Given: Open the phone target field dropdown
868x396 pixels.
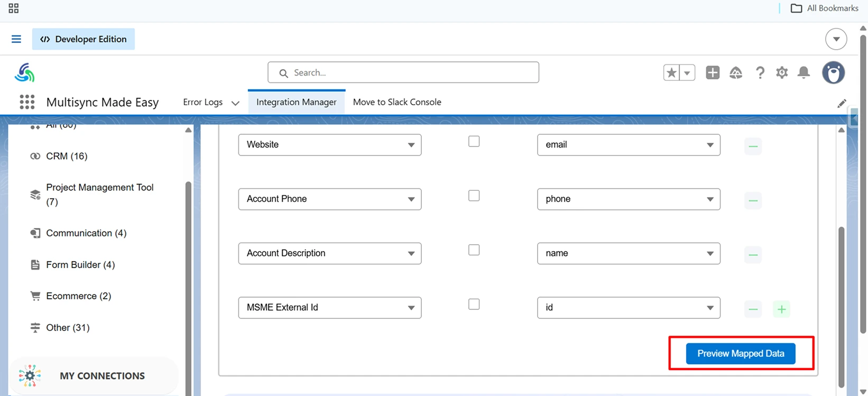Looking at the screenshot, I should 629,199.
